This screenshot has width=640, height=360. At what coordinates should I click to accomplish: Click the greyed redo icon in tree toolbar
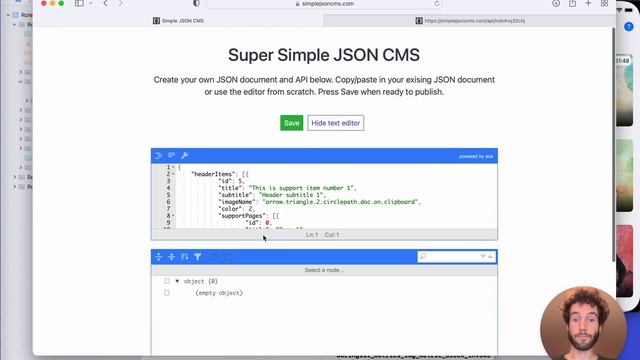click(227, 257)
